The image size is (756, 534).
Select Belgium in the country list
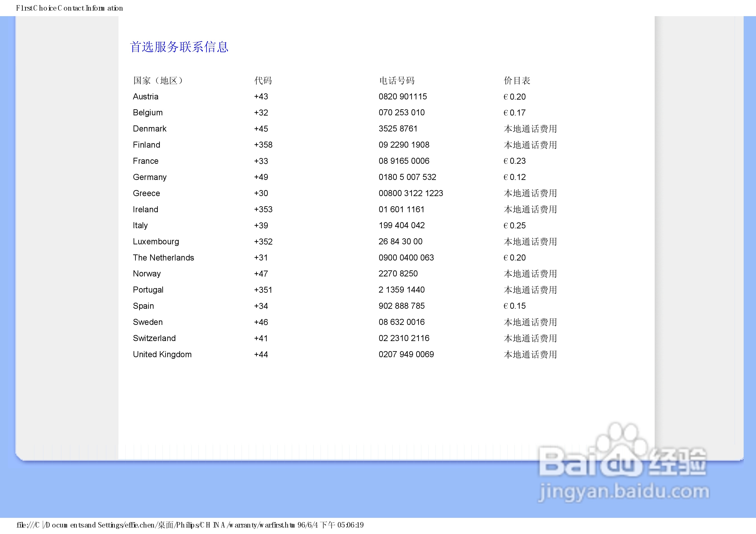click(x=147, y=112)
